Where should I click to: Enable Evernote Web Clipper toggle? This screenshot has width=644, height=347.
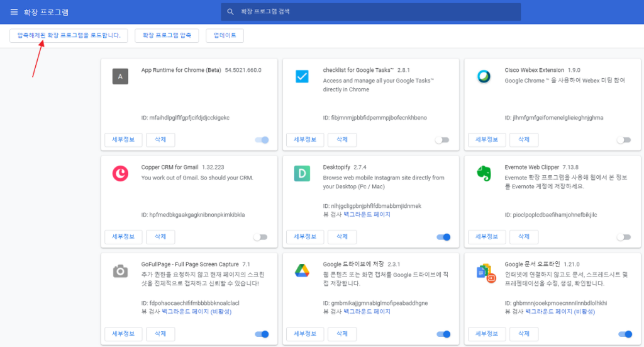[x=624, y=237]
